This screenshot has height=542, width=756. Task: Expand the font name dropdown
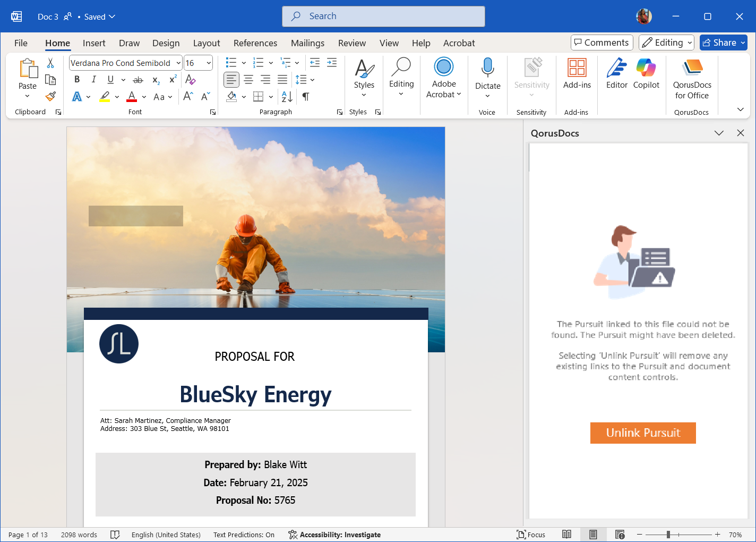(178, 63)
